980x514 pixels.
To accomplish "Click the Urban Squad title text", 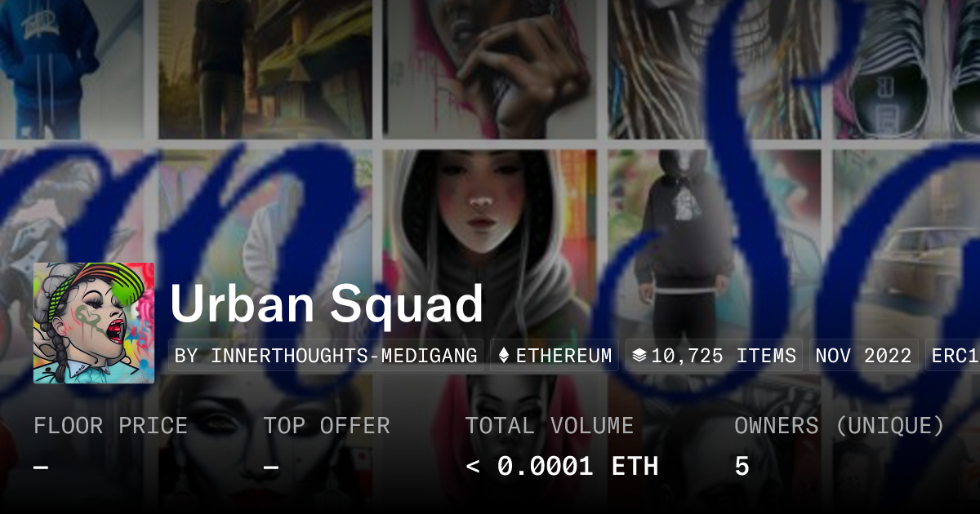I will [x=327, y=304].
